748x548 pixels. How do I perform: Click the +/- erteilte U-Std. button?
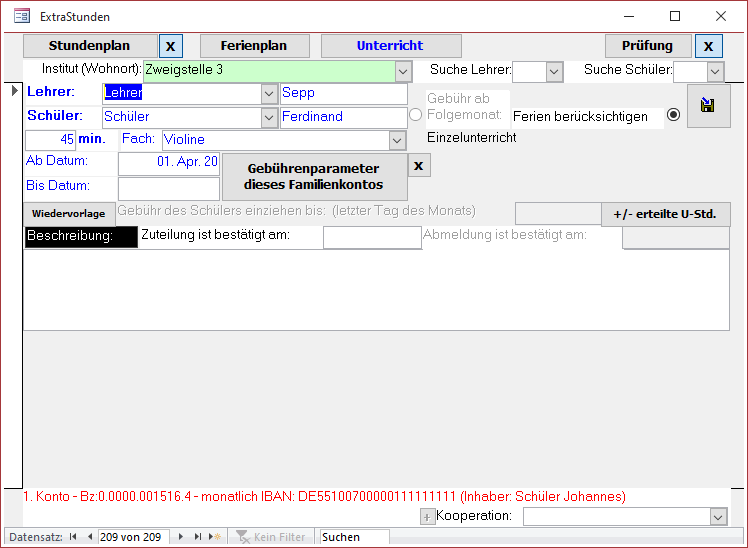tap(665, 214)
